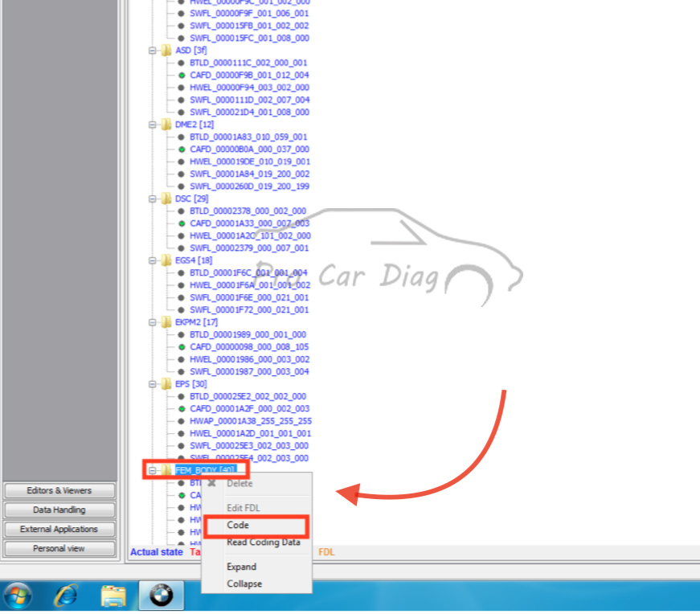Select the DME2 [12] ECU node
This screenshot has width=700, height=614.
pos(194,125)
